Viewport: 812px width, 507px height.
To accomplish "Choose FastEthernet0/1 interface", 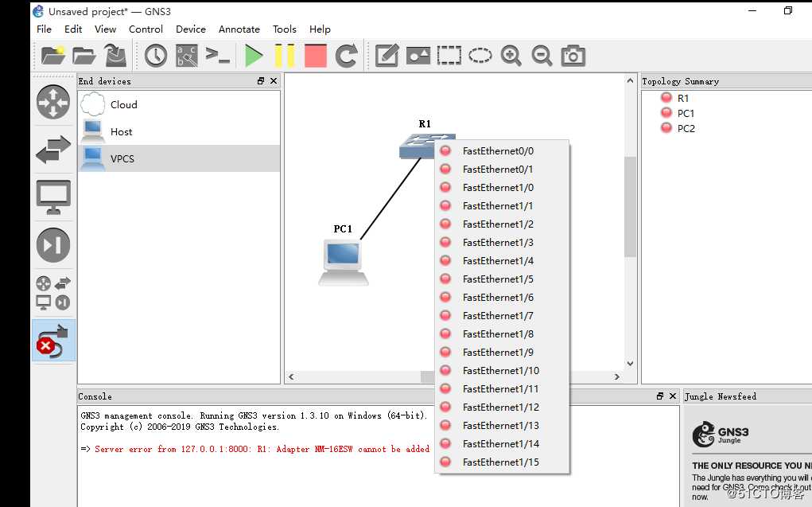I will (x=502, y=169).
